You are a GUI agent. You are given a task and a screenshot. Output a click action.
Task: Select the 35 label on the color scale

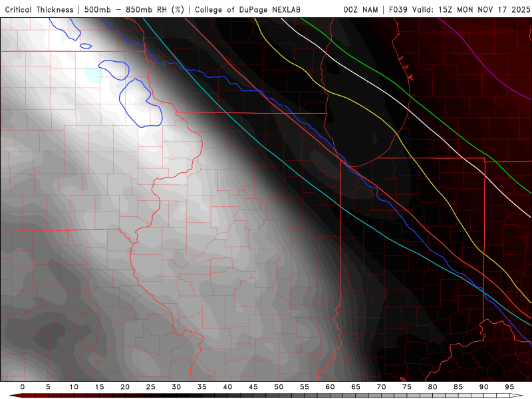(202, 387)
